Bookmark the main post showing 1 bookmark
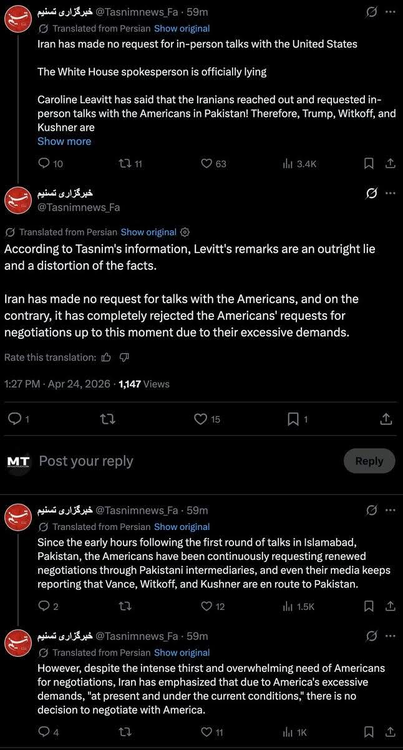Viewport: 403px width, 750px height. coord(297,419)
